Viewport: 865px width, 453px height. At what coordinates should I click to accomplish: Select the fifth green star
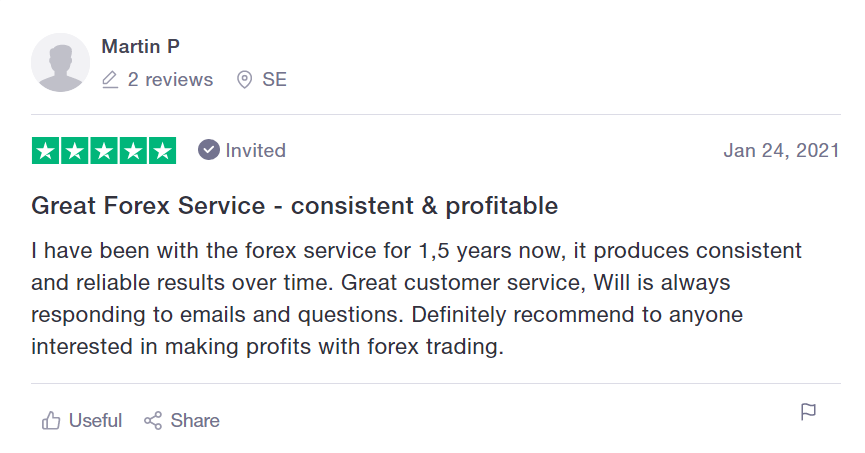coord(162,151)
